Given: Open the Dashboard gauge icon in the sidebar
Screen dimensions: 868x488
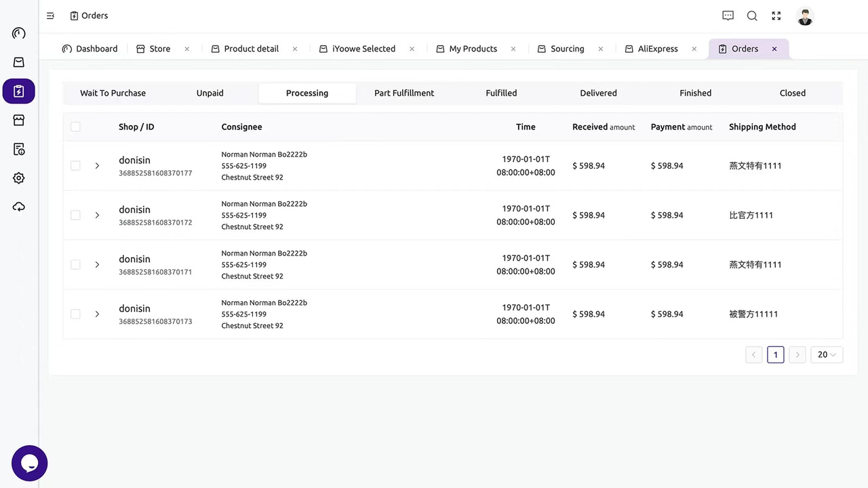Looking at the screenshot, I should point(18,33).
